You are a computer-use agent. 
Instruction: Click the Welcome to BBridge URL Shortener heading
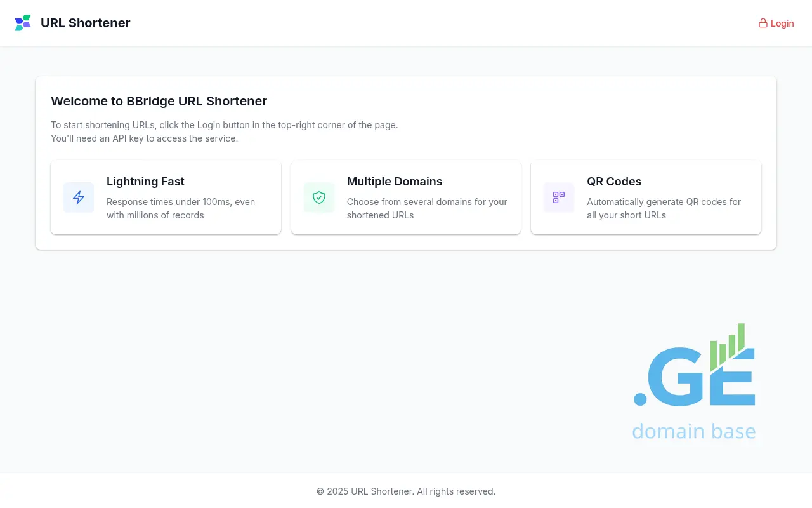159,101
